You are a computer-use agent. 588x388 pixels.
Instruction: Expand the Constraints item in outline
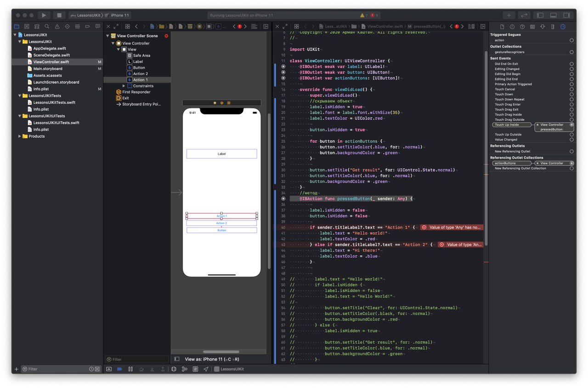[x=124, y=86]
